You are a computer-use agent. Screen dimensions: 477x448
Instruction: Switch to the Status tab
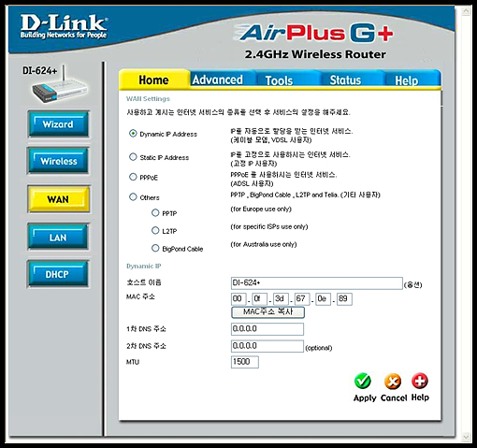(345, 80)
